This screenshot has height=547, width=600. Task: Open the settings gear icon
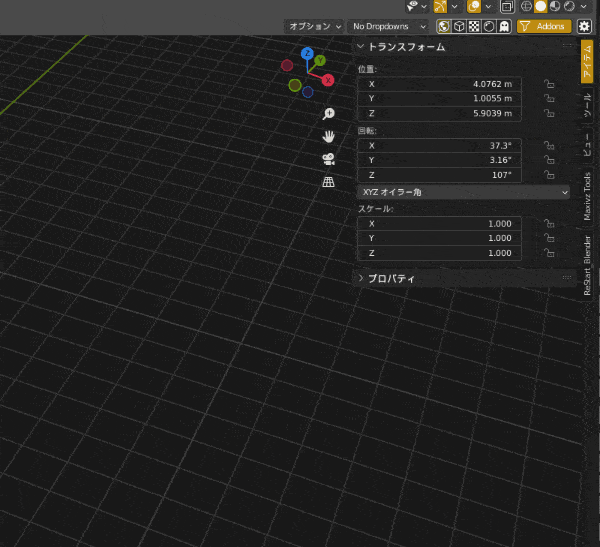584,26
